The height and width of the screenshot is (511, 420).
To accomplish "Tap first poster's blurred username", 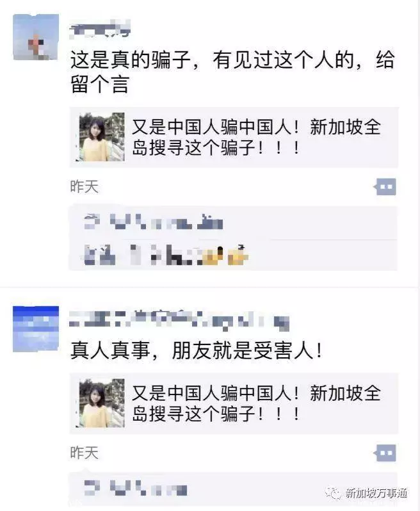I will [x=100, y=28].
